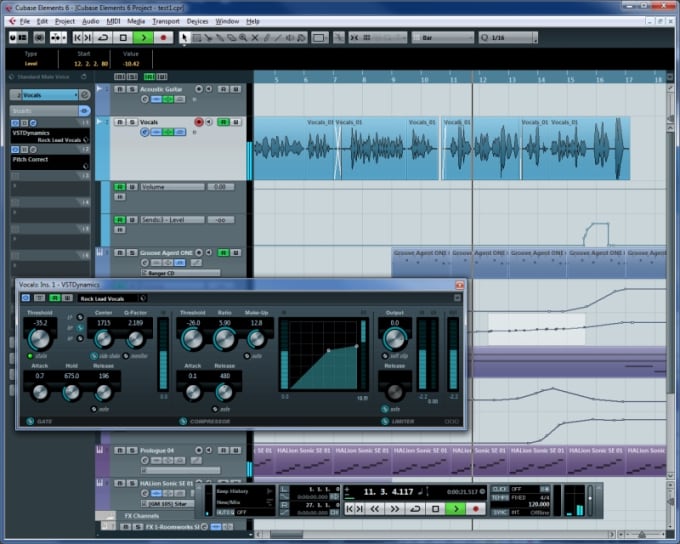Click Stop in the top toolbar
The height and width of the screenshot is (544, 680).
[x=124, y=38]
